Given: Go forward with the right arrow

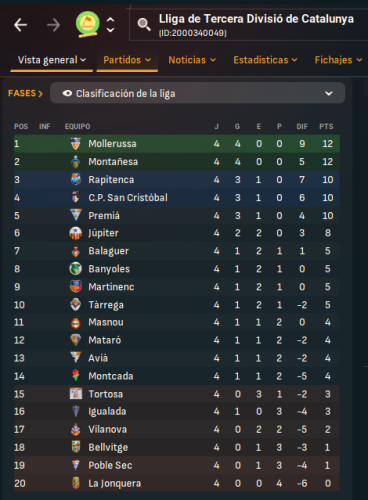Looking at the screenshot, I should 53,25.
